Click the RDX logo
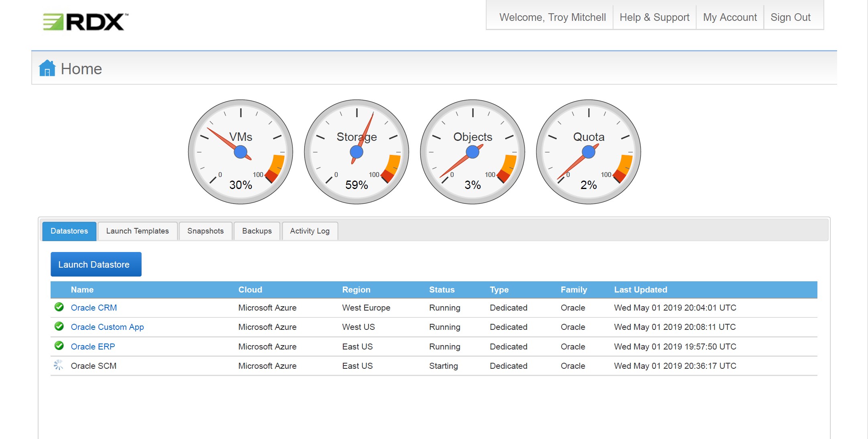This screenshot has height=439, width=868. pyautogui.click(x=86, y=22)
